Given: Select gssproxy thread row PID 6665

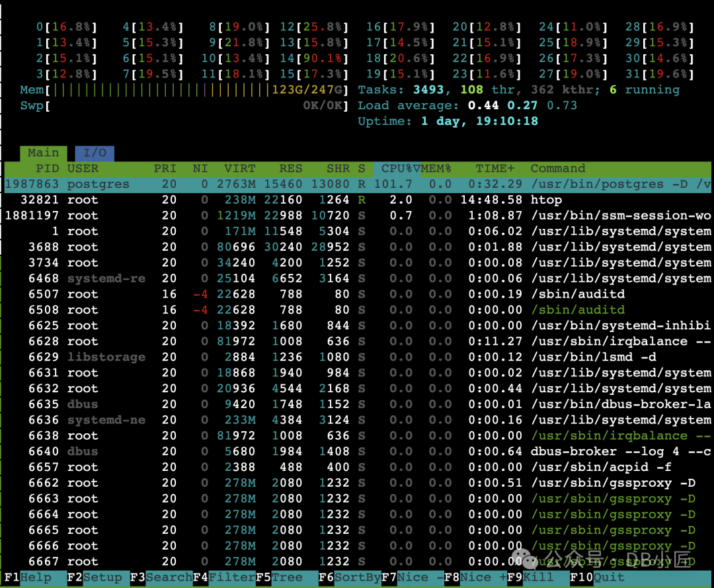Looking at the screenshot, I should tap(358, 530).
